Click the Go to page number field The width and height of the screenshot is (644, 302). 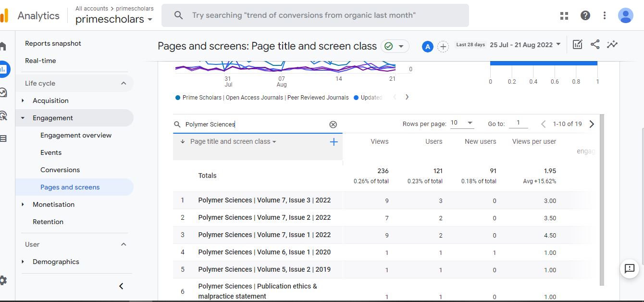click(x=518, y=123)
